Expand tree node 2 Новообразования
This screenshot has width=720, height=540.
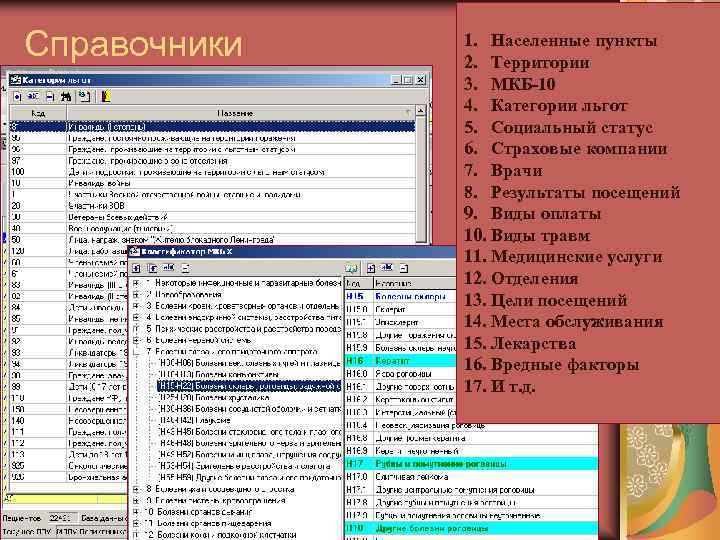(x=136, y=295)
